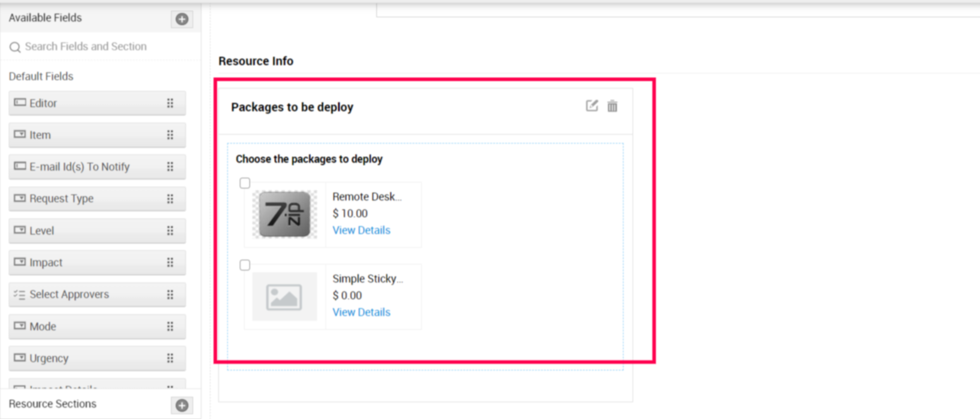Click the trash icon to delete Packages section
Viewport: 980px width, 419px height.
612,107
